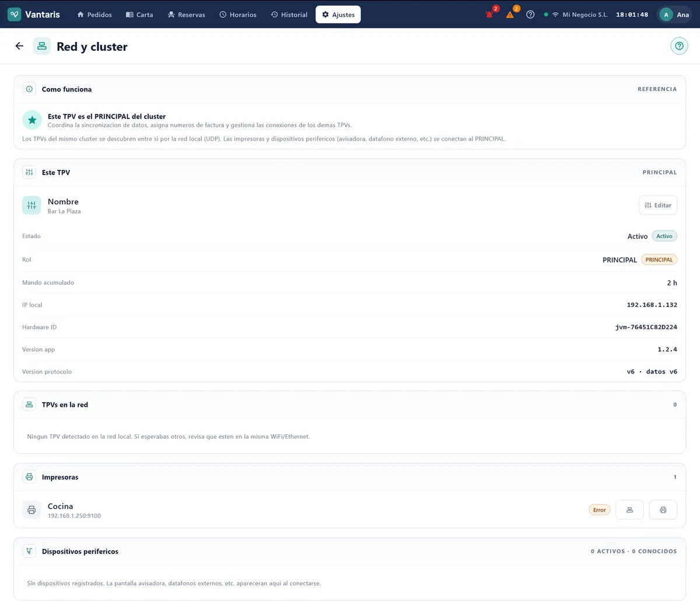
Task: Select the IP value 192.168.1.132
Action: pos(652,305)
